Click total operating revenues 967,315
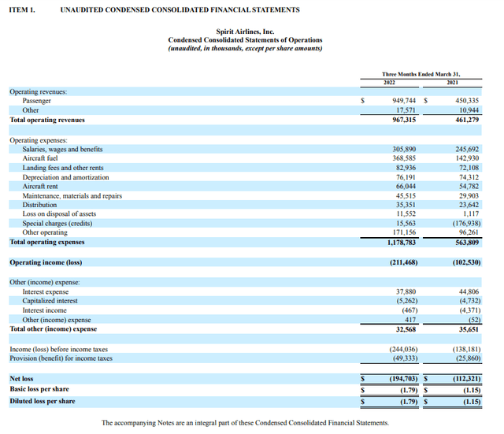Viewport: 504px width, 434px height. coord(404,120)
